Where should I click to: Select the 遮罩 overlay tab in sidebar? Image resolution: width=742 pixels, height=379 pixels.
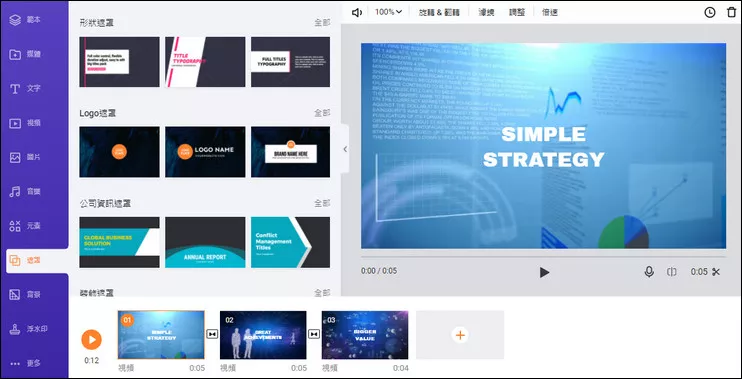tap(37, 260)
